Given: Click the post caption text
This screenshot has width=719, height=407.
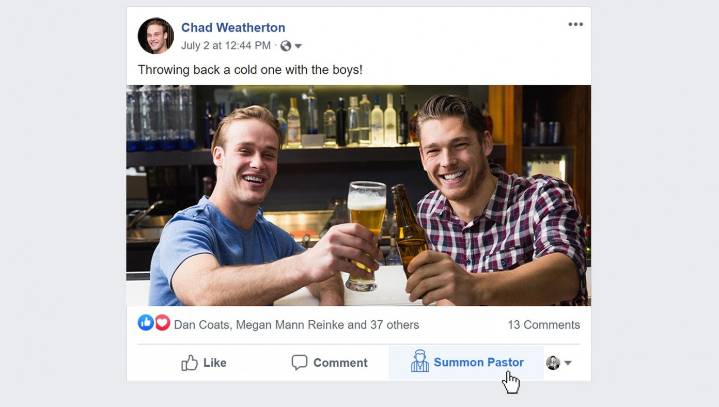Looking at the screenshot, I should pos(250,70).
